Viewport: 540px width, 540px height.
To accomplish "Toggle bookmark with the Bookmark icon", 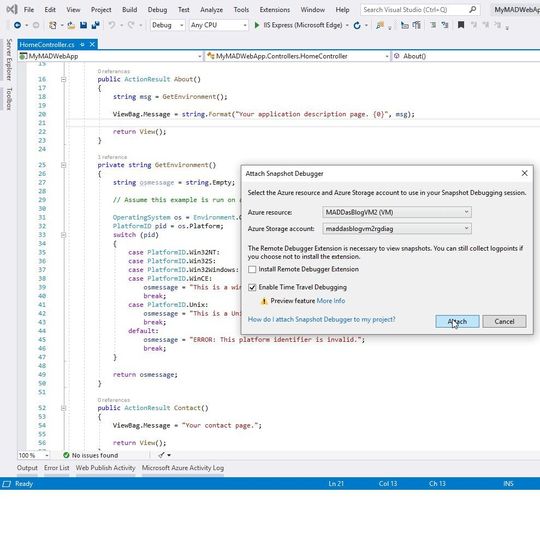I will click(x=461, y=25).
